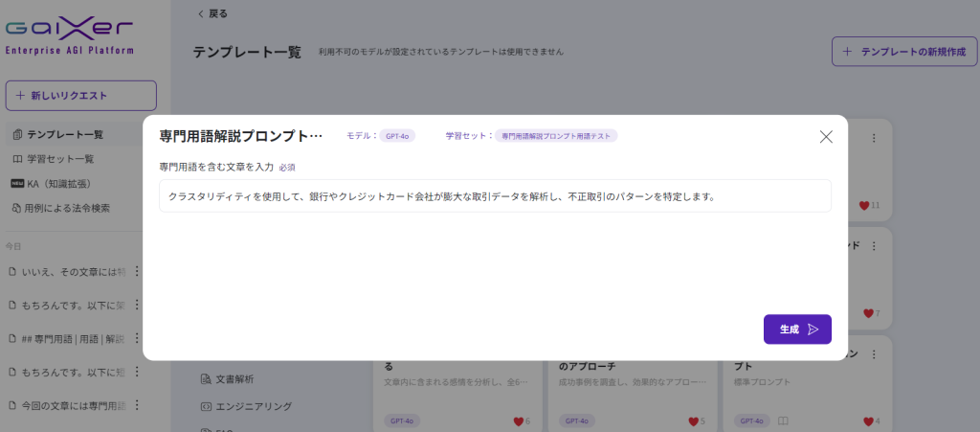Screen dimensions: 980x432
Task: Click into the 専門用語を含む文章 input field
Action: [x=495, y=196]
